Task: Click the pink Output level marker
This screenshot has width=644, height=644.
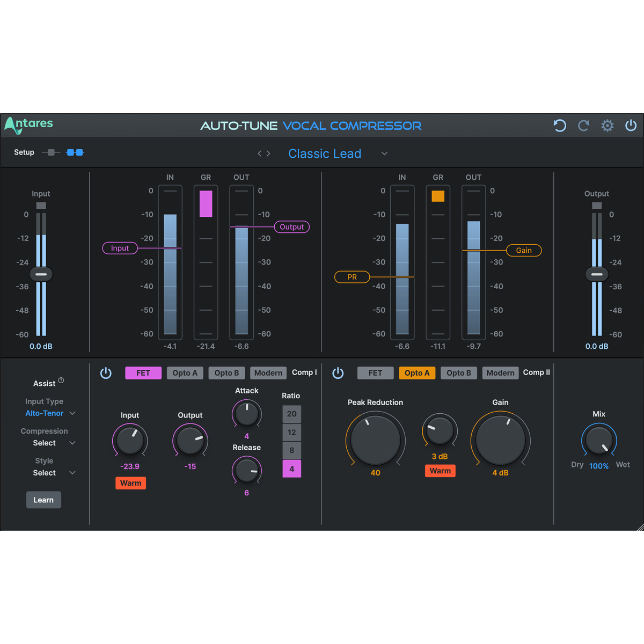Action: point(292,227)
